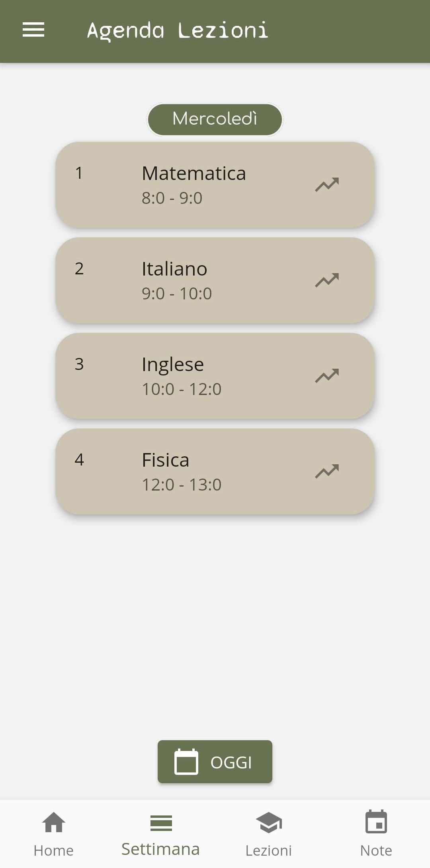Click the Settimana list icon
The height and width of the screenshot is (868, 430).
(x=161, y=823)
